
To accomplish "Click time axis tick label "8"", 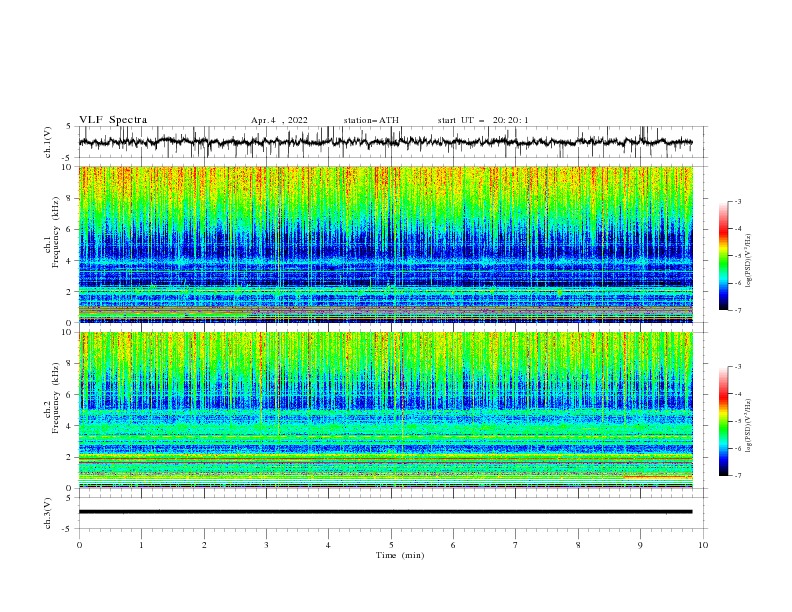I will point(578,545).
